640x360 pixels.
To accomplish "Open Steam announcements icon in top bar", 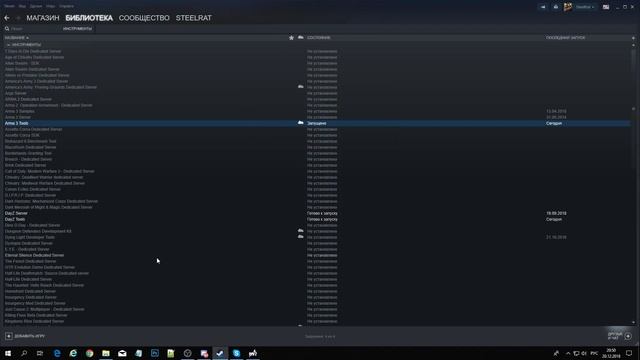I will pos(543,7).
